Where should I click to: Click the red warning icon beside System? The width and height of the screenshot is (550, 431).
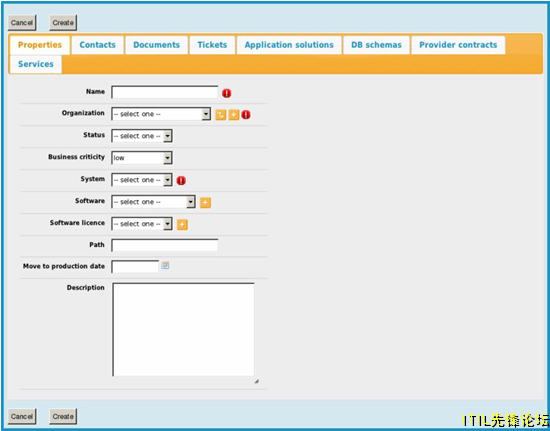click(181, 181)
